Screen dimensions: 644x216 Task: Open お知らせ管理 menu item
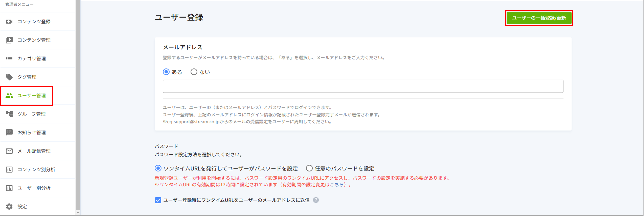click(x=38, y=133)
